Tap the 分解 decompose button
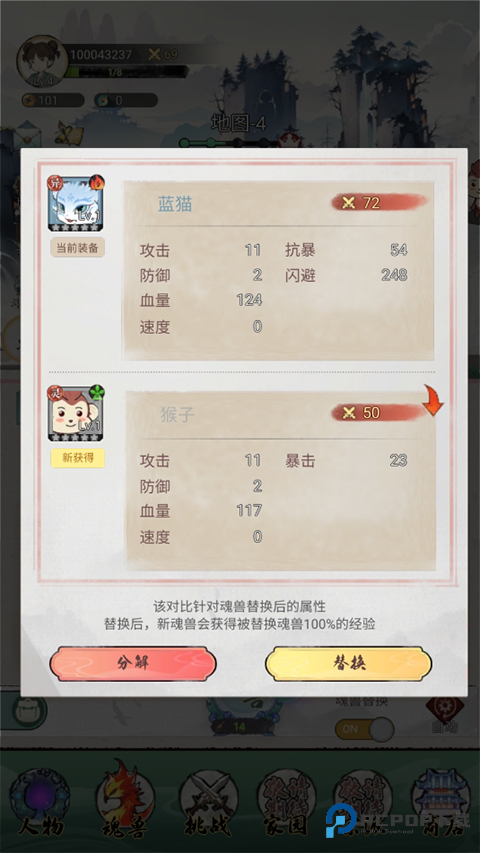 (x=133, y=664)
